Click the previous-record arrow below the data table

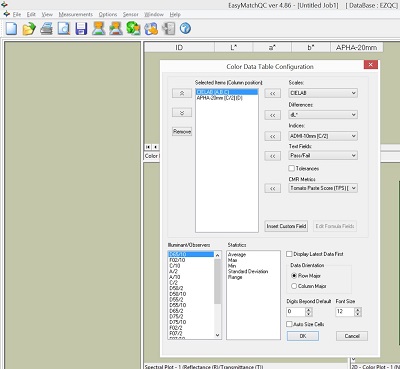point(155,147)
